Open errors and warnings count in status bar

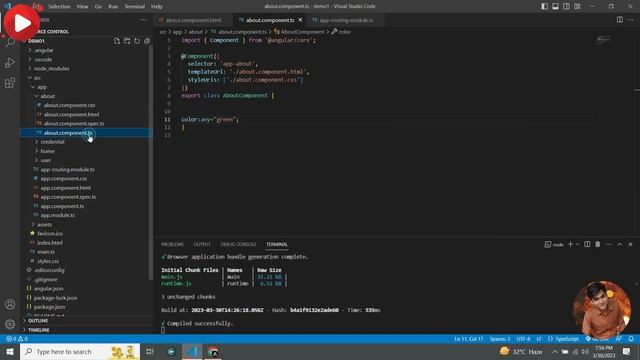(17, 339)
